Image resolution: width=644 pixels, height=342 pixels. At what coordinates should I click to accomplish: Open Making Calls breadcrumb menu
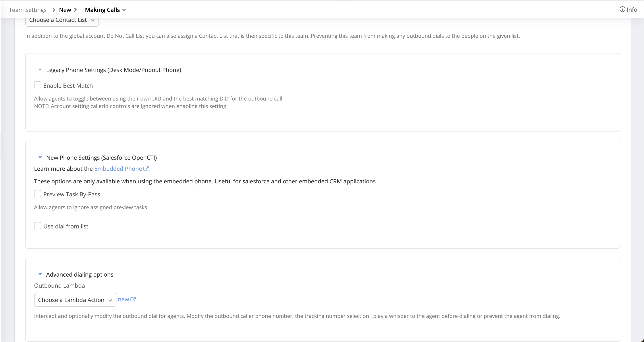[105, 10]
